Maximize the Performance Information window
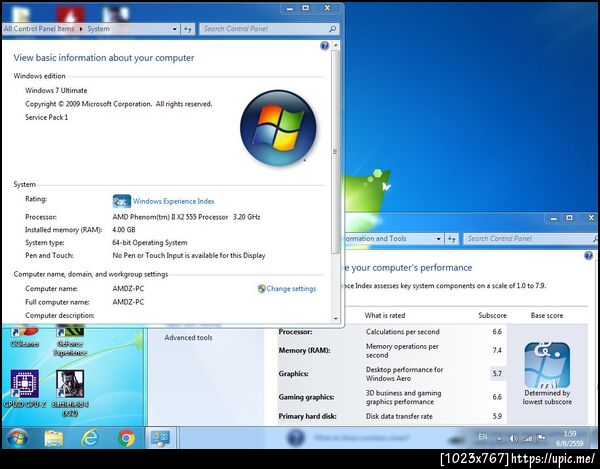 [x=569, y=218]
